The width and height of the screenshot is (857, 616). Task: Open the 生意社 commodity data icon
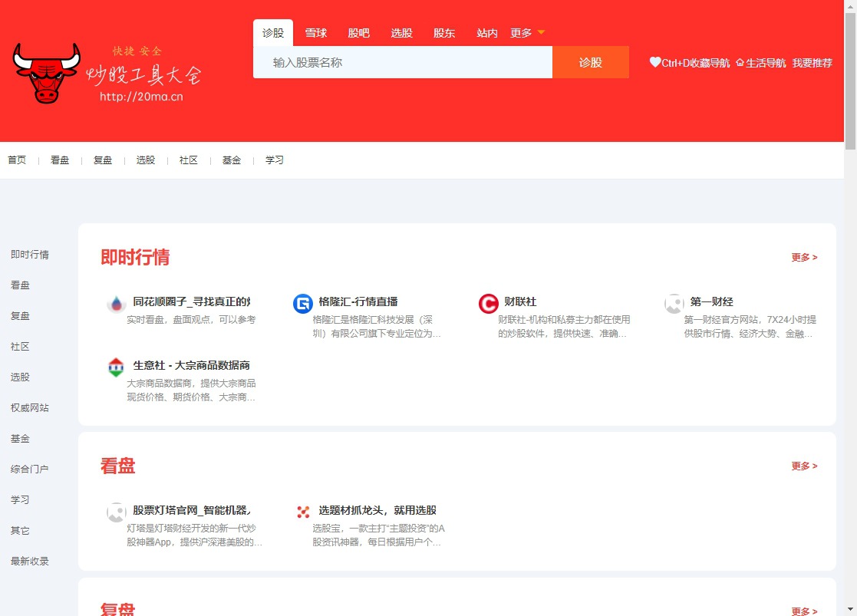click(116, 367)
